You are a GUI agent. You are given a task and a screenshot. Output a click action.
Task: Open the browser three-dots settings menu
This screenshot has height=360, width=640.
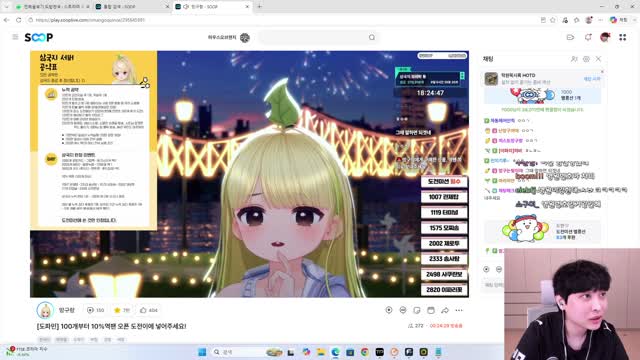(x=600, y=20)
